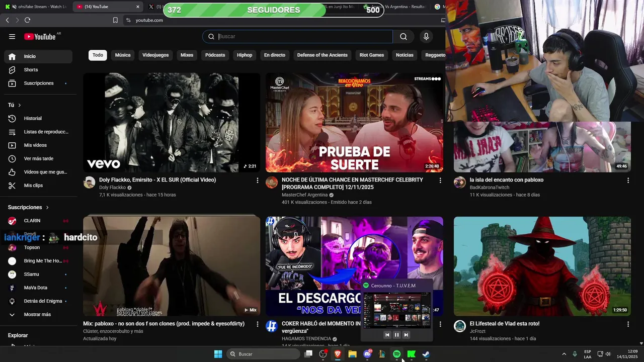
Task: Click the JcFrozt channel avatar
Action: point(460,326)
